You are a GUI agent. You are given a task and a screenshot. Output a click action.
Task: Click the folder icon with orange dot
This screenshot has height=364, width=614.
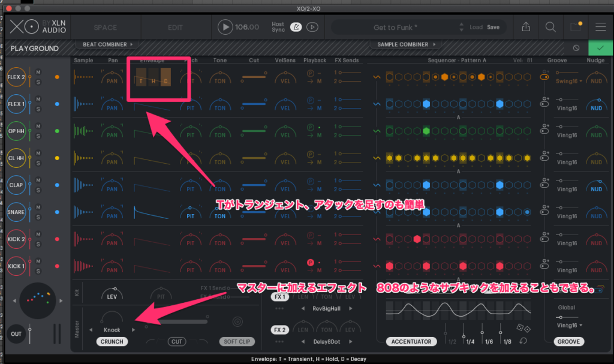click(x=576, y=27)
